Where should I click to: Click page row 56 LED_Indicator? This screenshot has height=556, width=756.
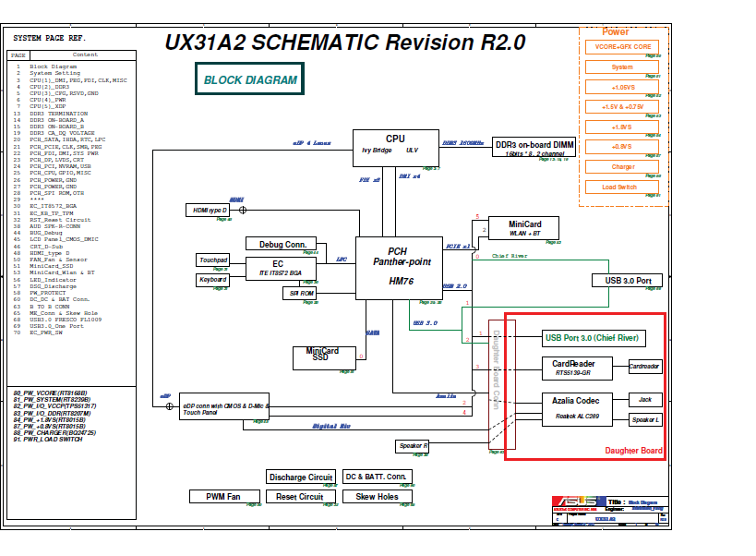[45, 280]
